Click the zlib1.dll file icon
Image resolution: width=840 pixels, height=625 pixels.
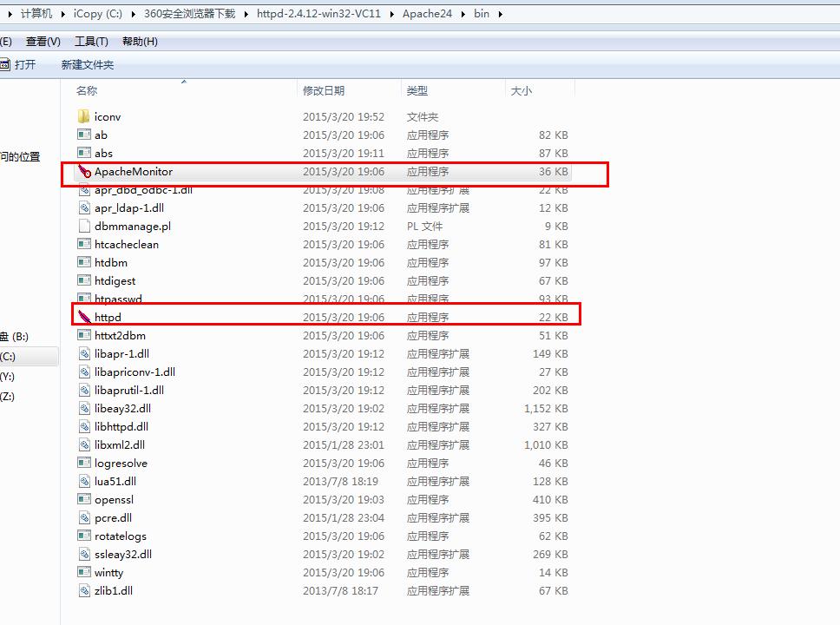tap(84, 590)
